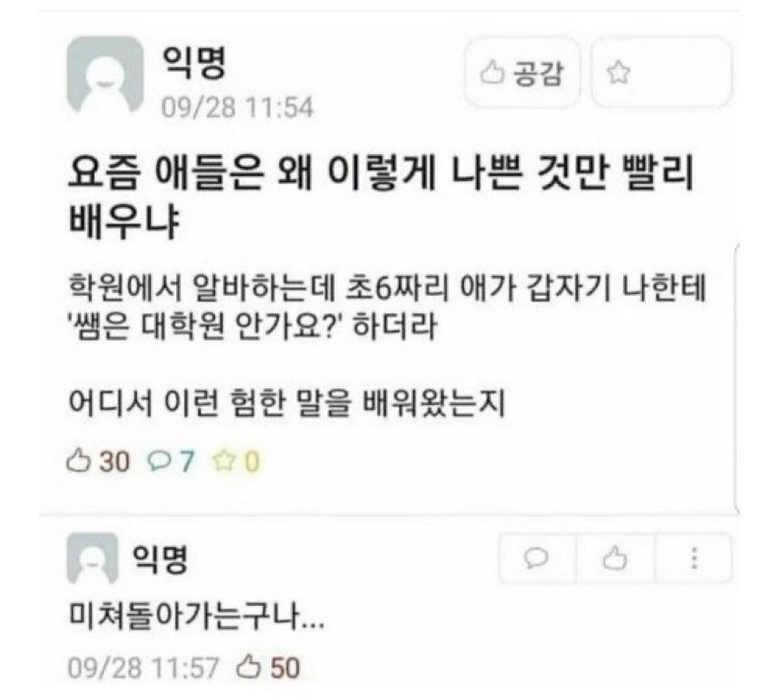Viewport: 778px width, 700px height.
Task: Click the 공감 like button on post
Action: tap(522, 73)
